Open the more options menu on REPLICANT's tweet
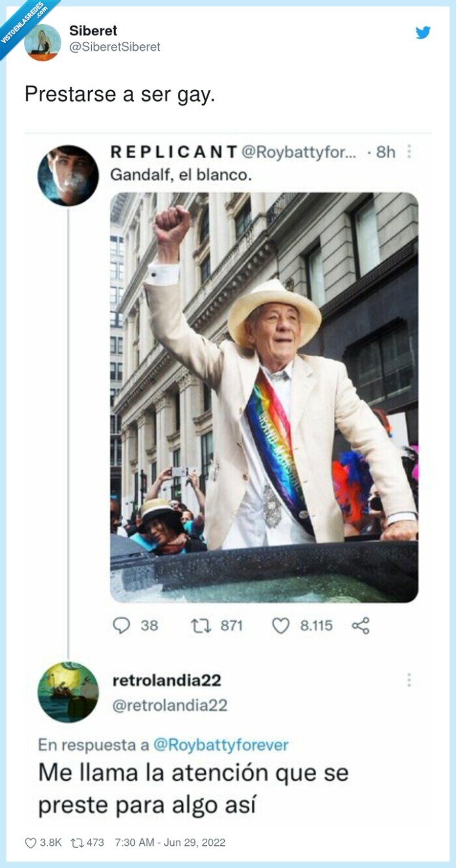 (408, 152)
